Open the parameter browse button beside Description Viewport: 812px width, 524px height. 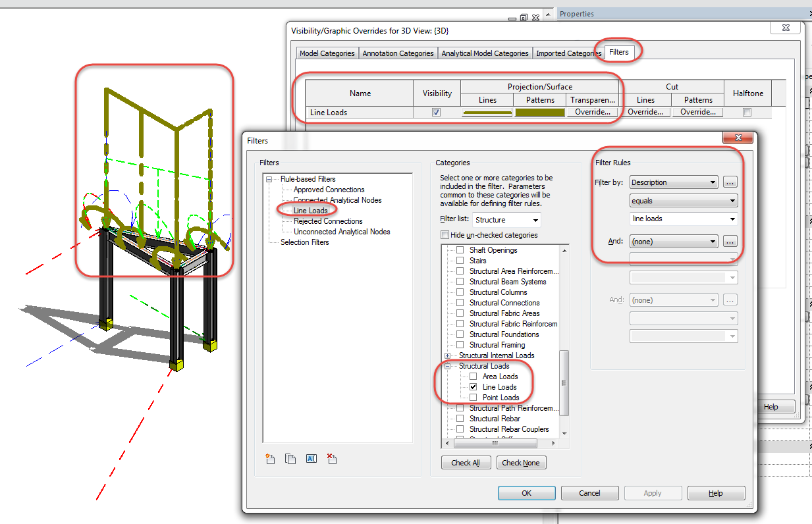pos(729,182)
